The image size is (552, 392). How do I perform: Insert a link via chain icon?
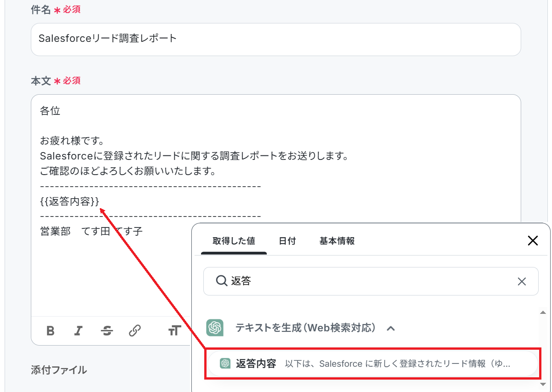pyautogui.click(x=135, y=330)
